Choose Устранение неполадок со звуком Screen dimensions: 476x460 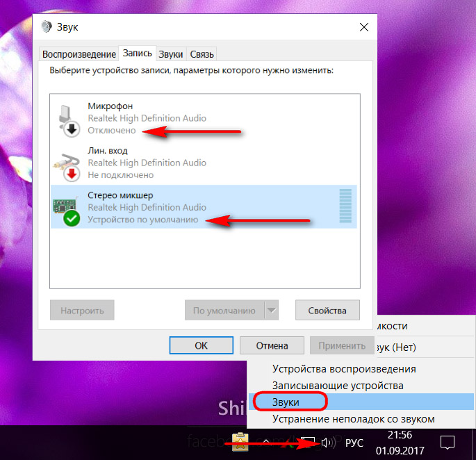click(x=354, y=419)
